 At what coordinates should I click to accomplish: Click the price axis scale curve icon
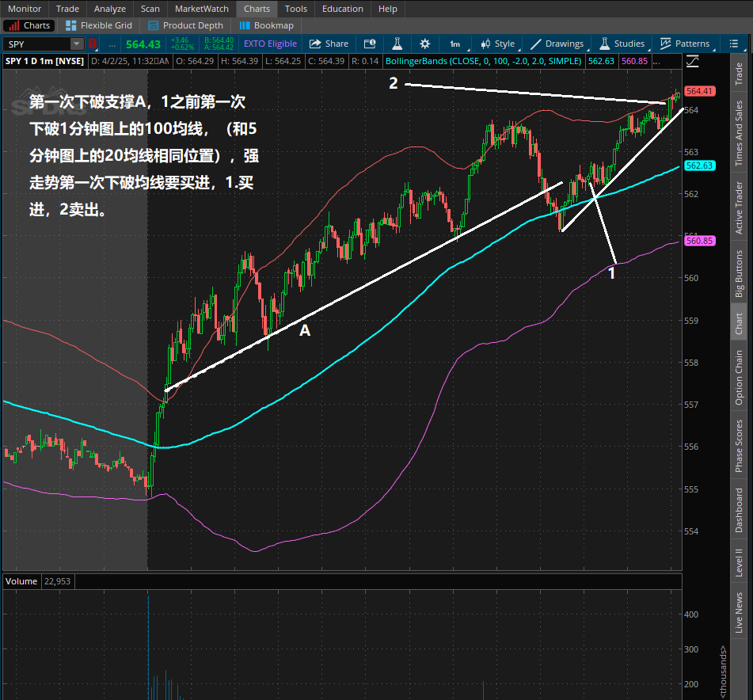click(693, 61)
